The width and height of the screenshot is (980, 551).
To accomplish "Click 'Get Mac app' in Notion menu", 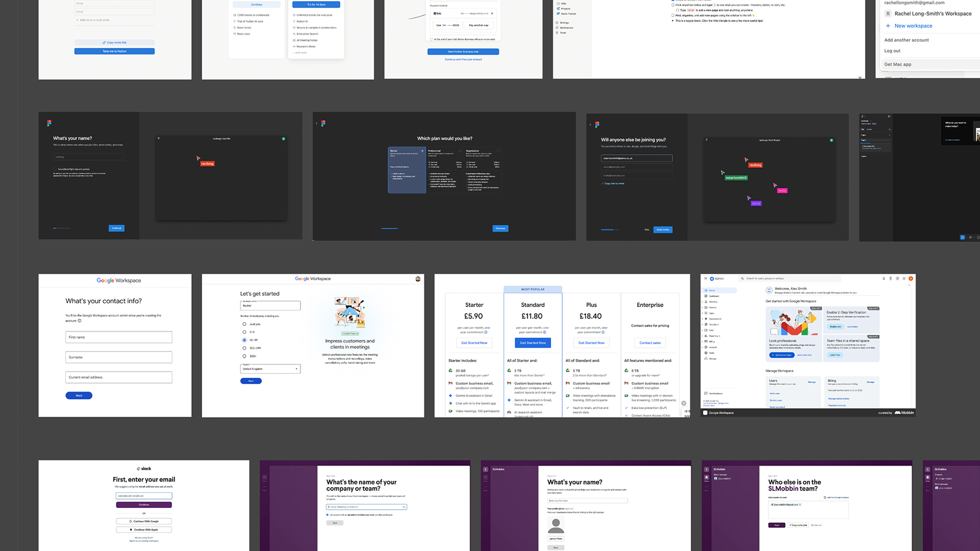I will tap(898, 64).
